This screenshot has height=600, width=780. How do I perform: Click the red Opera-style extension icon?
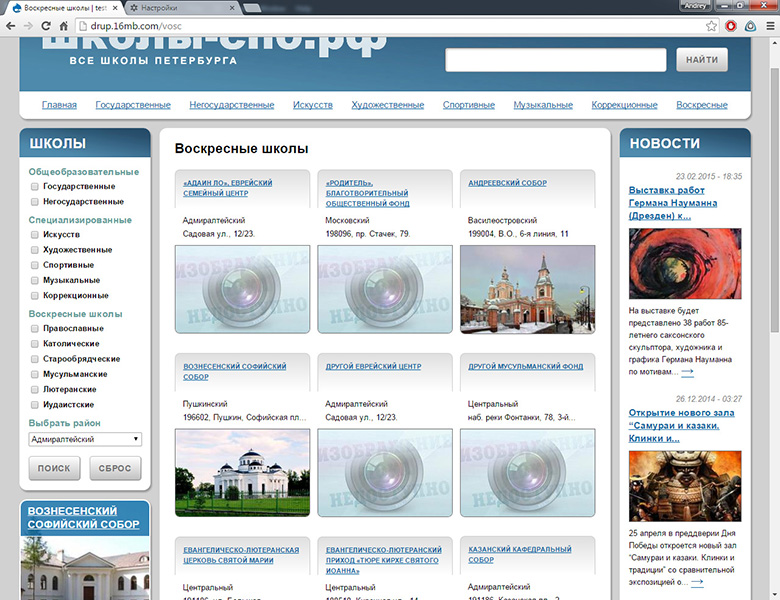[731, 26]
